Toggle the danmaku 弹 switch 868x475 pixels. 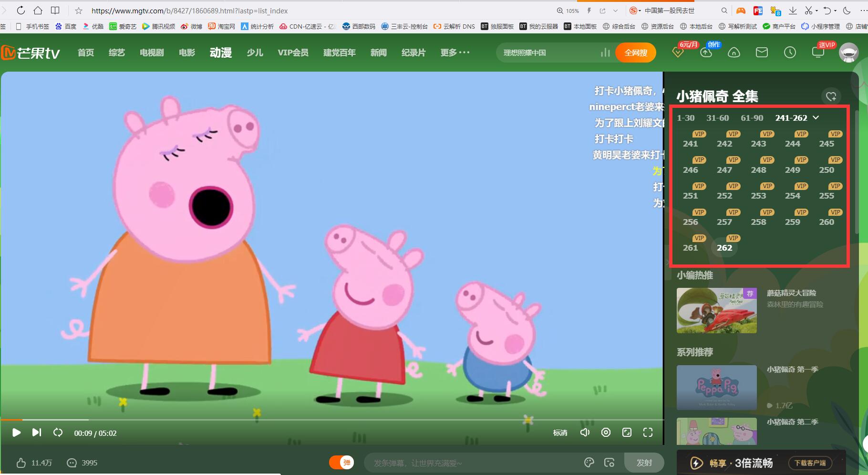[x=341, y=462]
